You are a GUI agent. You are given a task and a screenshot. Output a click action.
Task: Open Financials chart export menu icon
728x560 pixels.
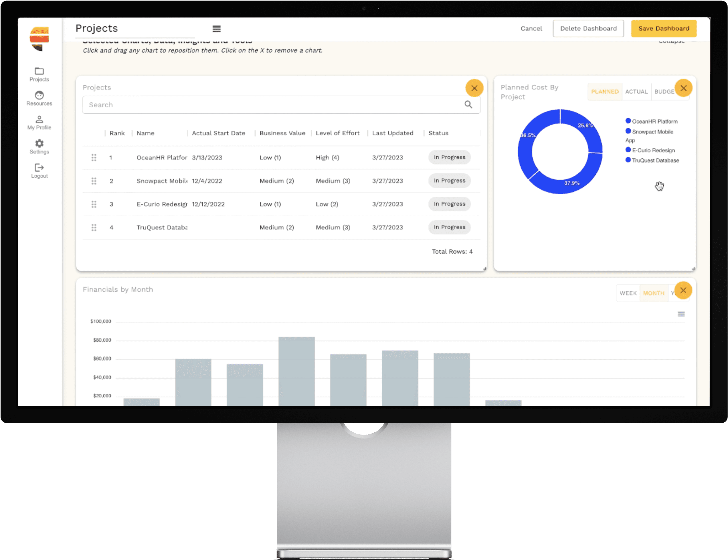(x=681, y=314)
